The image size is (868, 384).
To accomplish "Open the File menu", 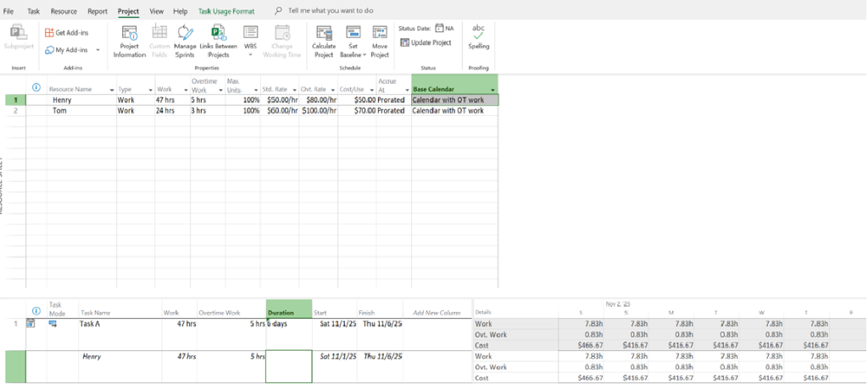I will click(x=8, y=11).
